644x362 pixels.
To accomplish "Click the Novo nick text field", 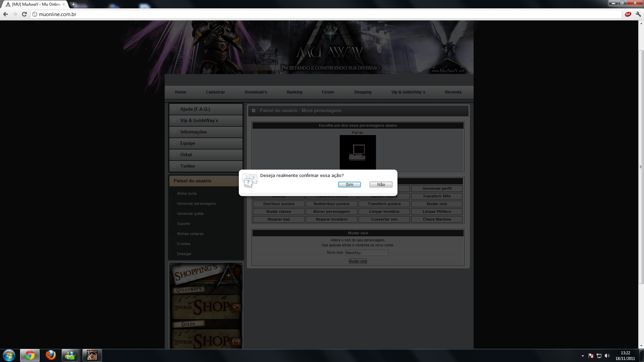I will 366,253.
